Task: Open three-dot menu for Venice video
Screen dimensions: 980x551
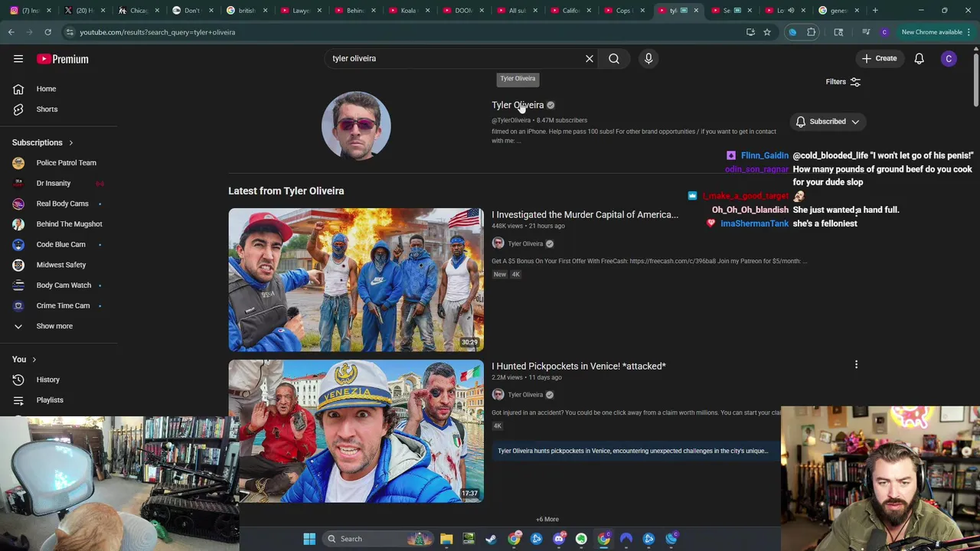Action: tap(856, 365)
